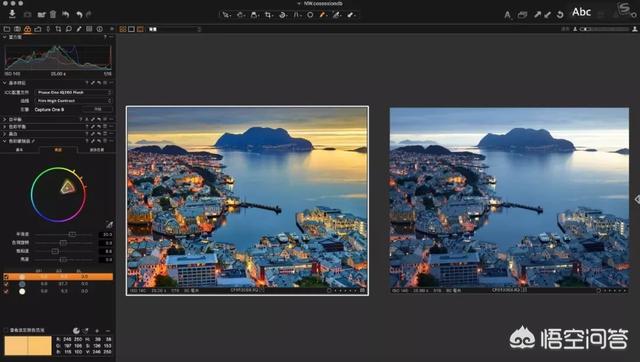The width and height of the screenshot is (640, 362).
Task: Click the reset arrow icon near Abc
Action: click(560, 15)
